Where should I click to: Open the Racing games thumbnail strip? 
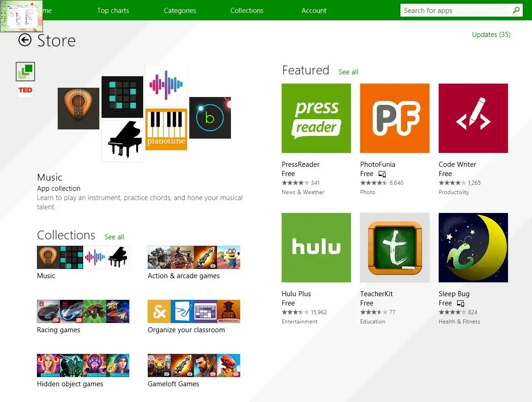(x=83, y=311)
